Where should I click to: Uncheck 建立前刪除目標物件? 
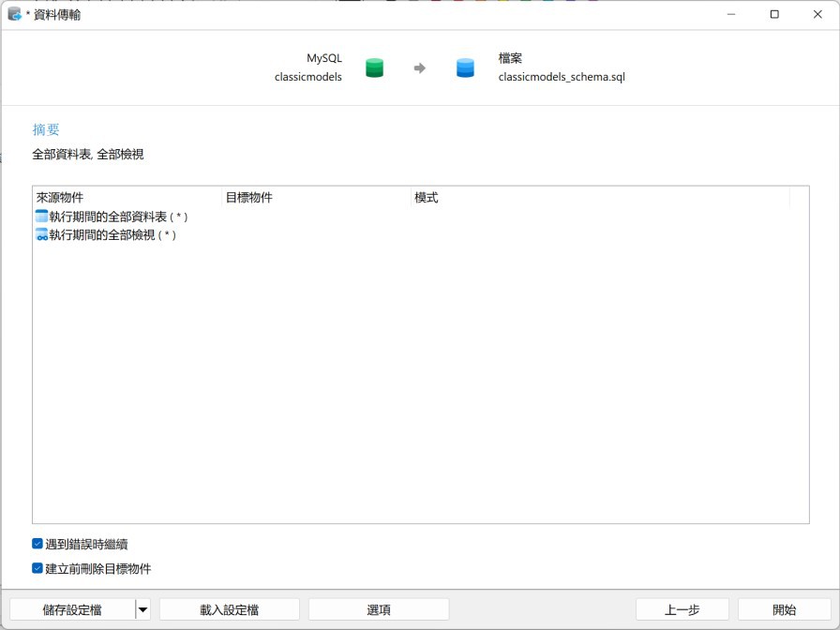click(x=36, y=566)
